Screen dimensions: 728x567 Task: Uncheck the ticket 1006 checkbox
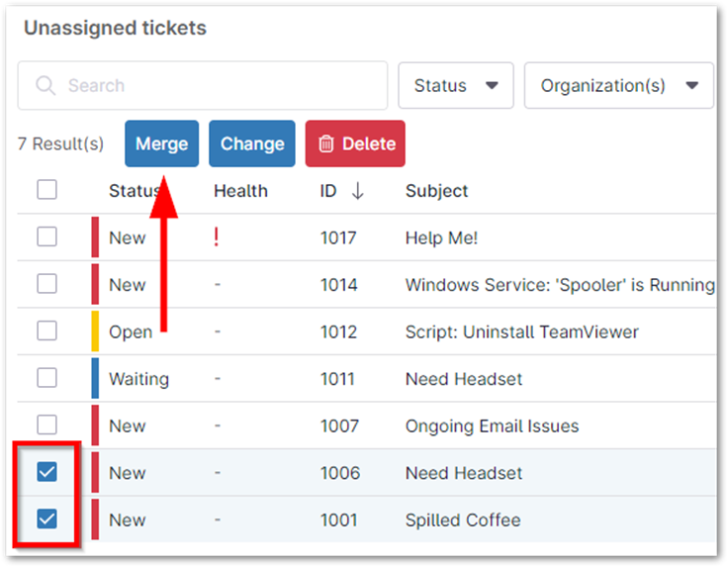(x=46, y=472)
